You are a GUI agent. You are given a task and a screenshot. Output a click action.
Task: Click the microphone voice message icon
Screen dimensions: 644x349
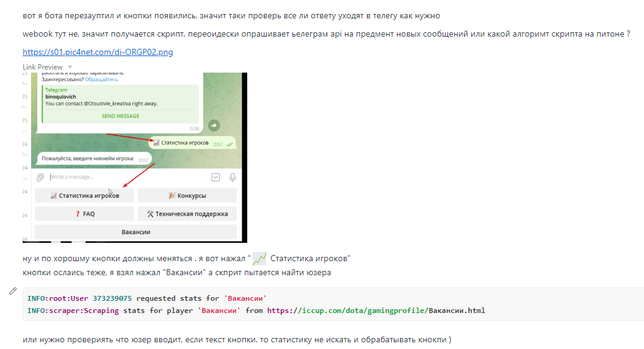tap(233, 177)
